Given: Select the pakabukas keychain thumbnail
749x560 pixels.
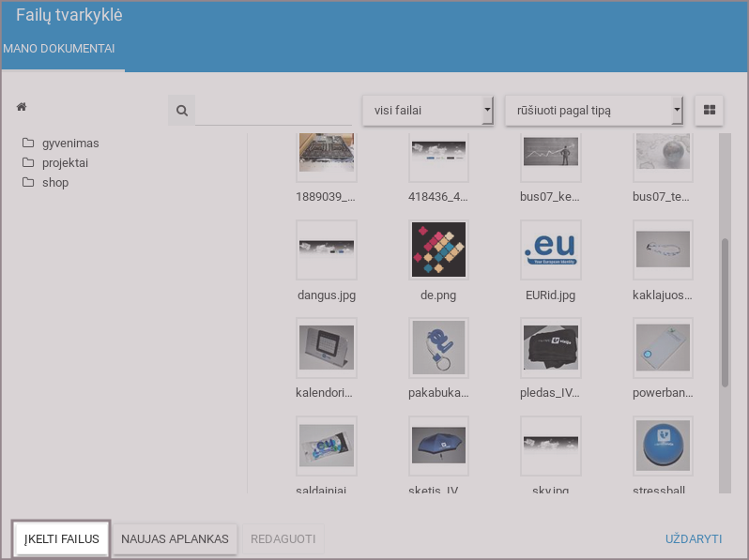Looking at the screenshot, I should [x=439, y=347].
